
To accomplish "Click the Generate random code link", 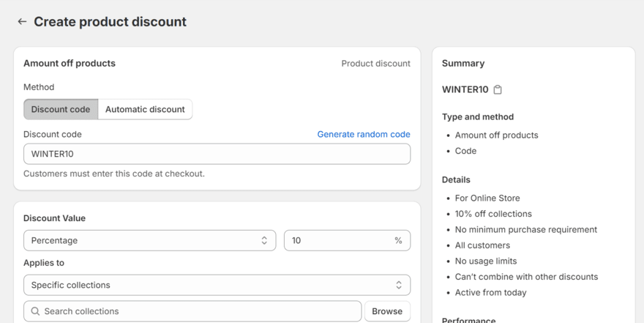I will (363, 134).
